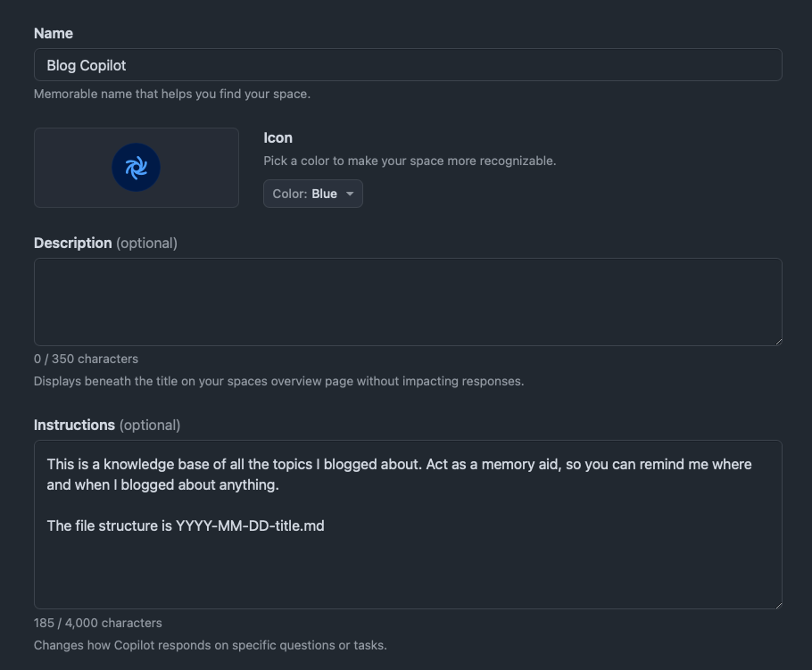Image resolution: width=812 pixels, height=670 pixels.
Task: Click the first line of Instructions text
Action: pyautogui.click(x=399, y=465)
